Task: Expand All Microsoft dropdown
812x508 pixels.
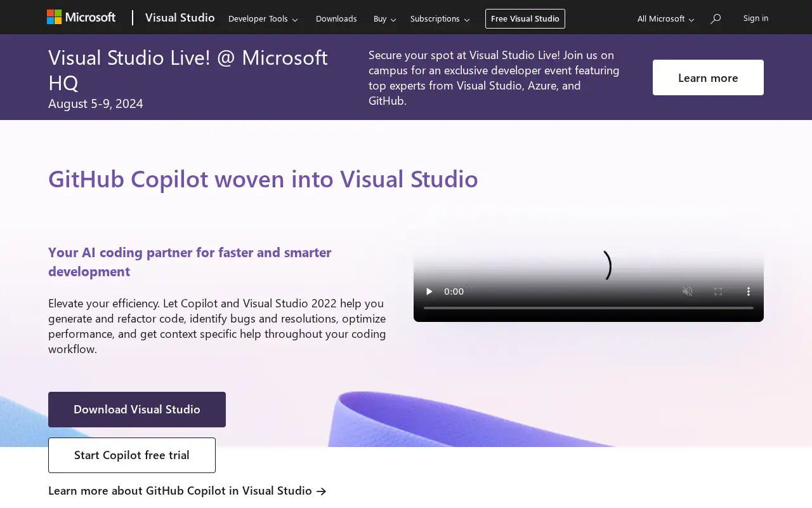Action: coord(665,19)
